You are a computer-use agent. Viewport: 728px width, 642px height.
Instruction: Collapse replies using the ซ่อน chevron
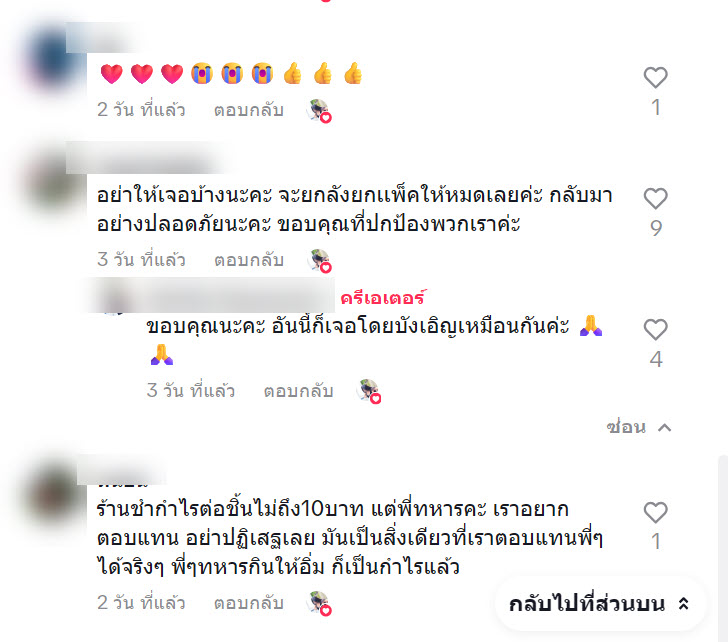pyautogui.click(x=665, y=428)
